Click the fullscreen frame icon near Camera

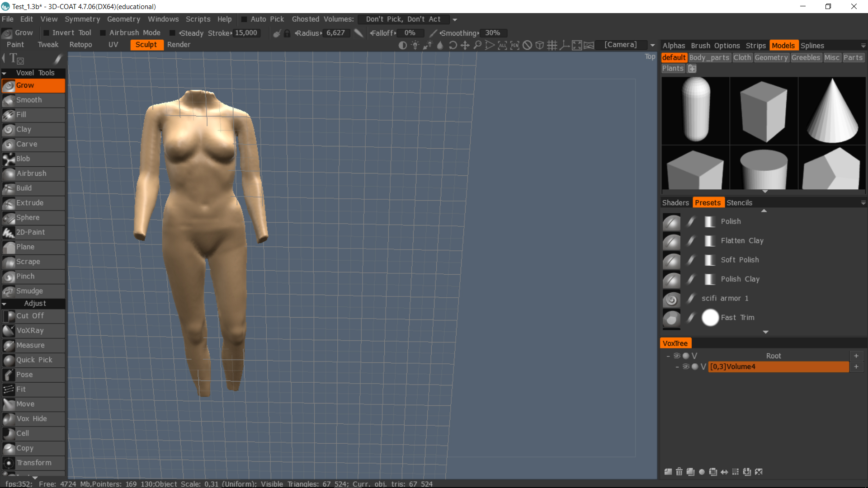click(576, 45)
